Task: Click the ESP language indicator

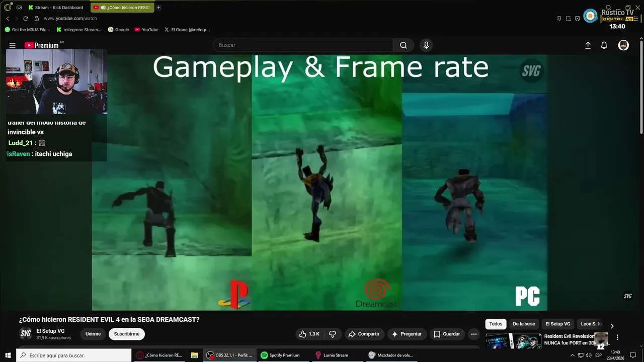Action: 599,355
